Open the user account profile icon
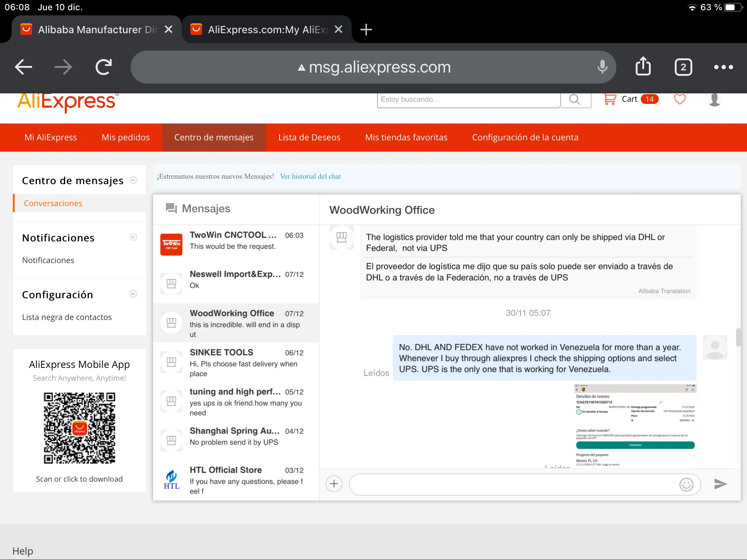Screen dimensions: 747x560 click(714, 99)
